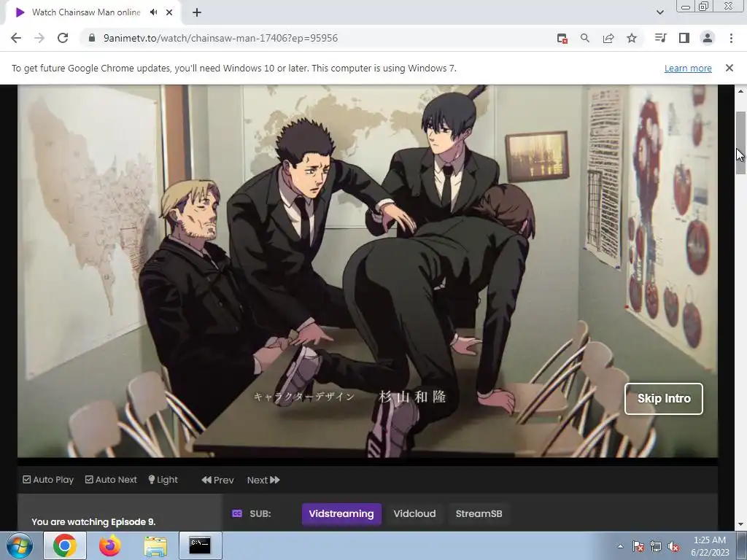The image size is (747, 560).
Task: Click the lock icon in address bar
Action: pyautogui.click(x=92, y=38)
